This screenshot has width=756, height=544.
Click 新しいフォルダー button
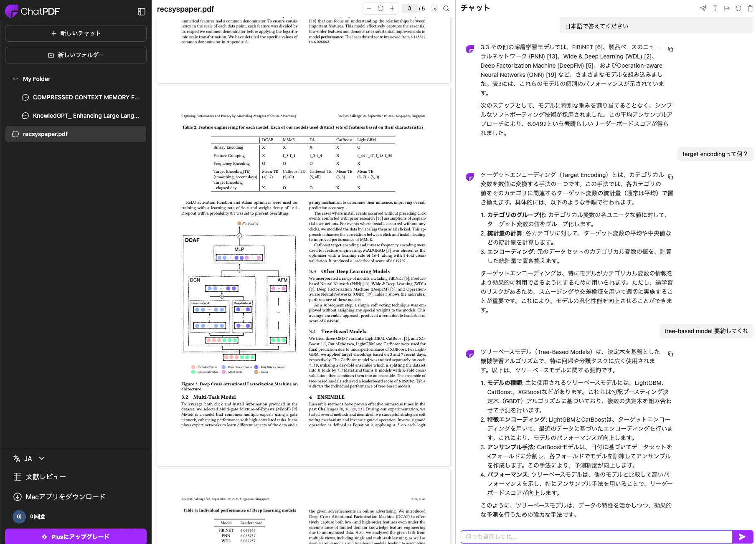coord(76,55)
